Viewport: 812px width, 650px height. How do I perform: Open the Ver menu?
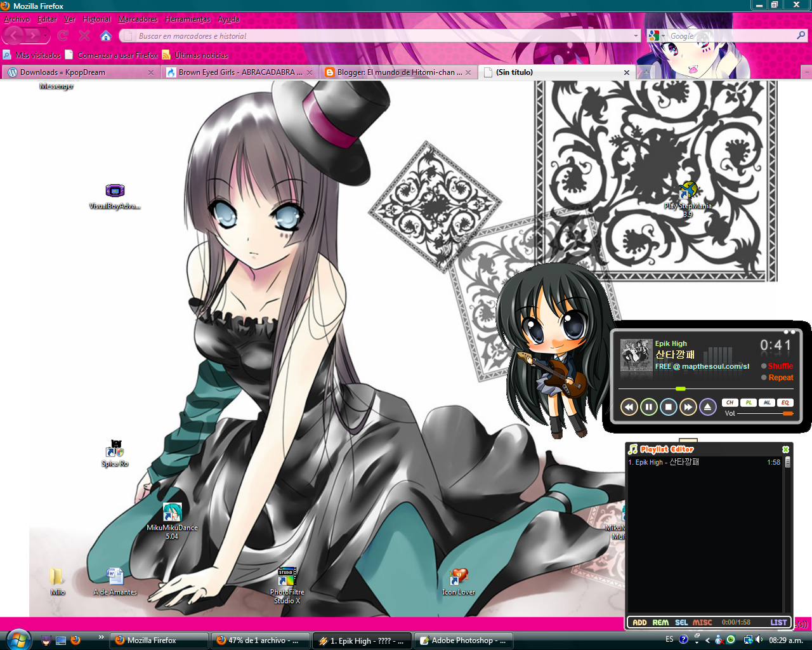70,19
